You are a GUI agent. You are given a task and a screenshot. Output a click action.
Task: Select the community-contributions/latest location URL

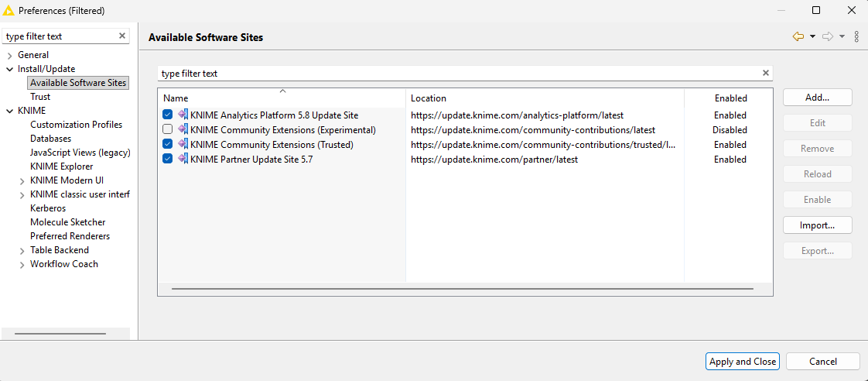pyautogui.click(x=532, y=130)
